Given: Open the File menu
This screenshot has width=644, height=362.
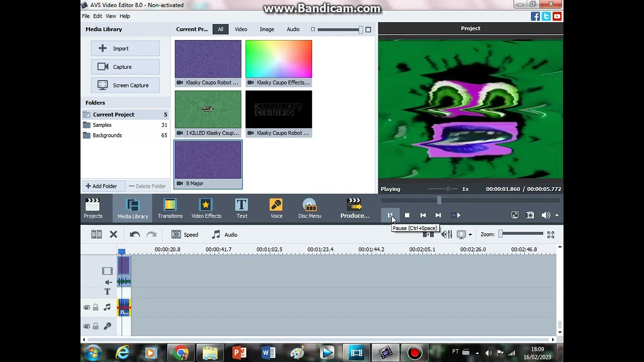Looking at the screenshot, I should [x=86, y=16].
